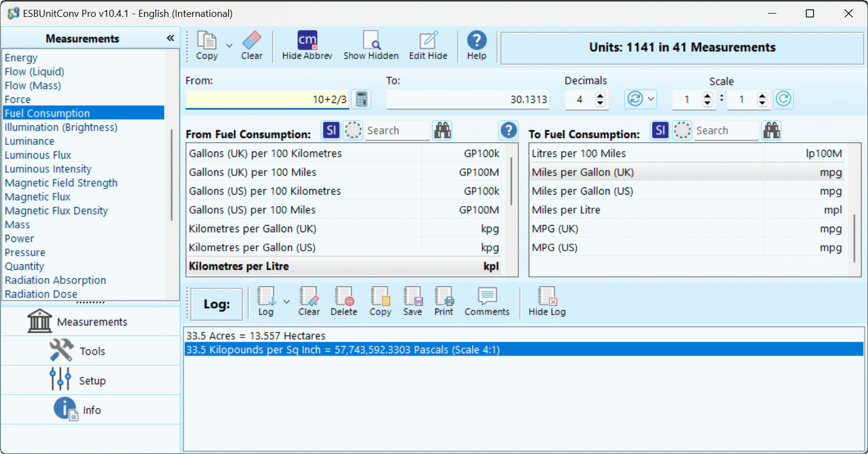Viewport: 868px width, 454px height.
Task: Click the Copy toolbar icon at top
Action: point(207,46)
